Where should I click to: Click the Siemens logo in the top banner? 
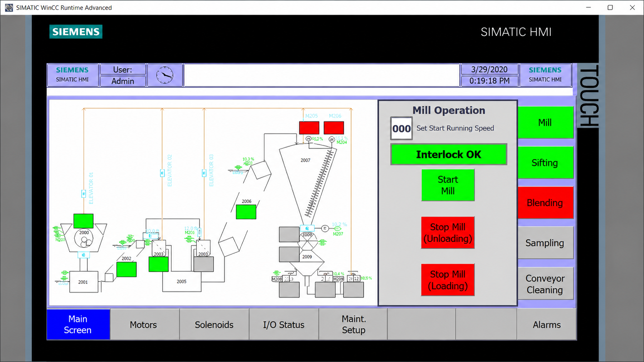click(x=76, y=32)
